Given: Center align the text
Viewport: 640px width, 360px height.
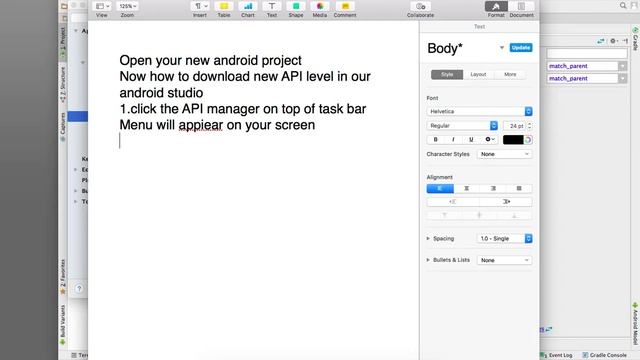Looking at the screenshot, I should 467,188.
